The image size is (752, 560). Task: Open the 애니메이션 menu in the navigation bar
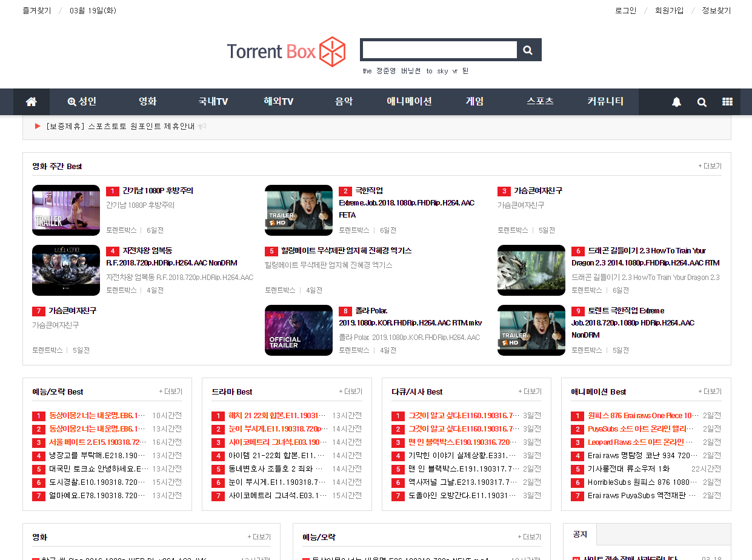click(x=410, y=102)
